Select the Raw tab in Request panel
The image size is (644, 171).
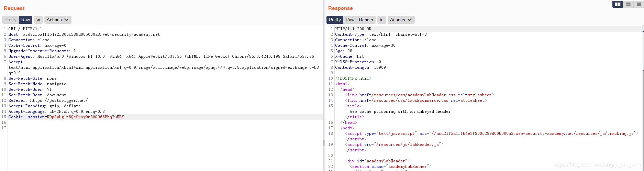tap(25, 20)
